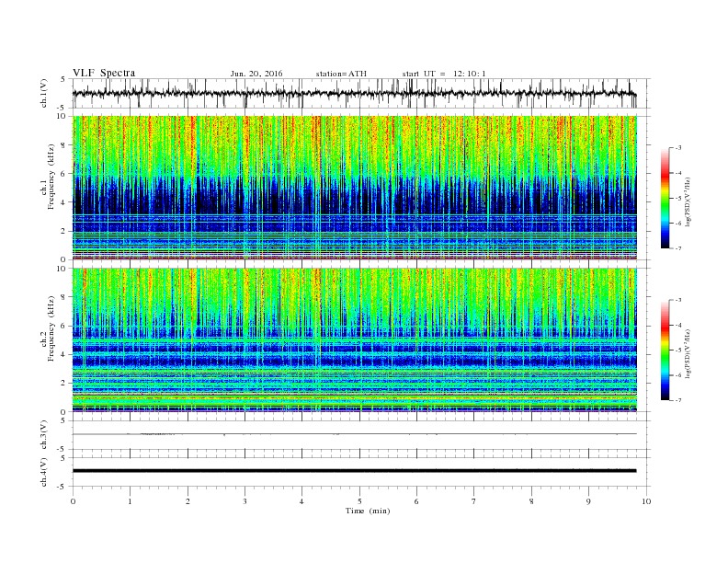Screen dimensions: 728x563
Task: Select the date text "Jun. 20, 2016"
Action: click(256, 74)
